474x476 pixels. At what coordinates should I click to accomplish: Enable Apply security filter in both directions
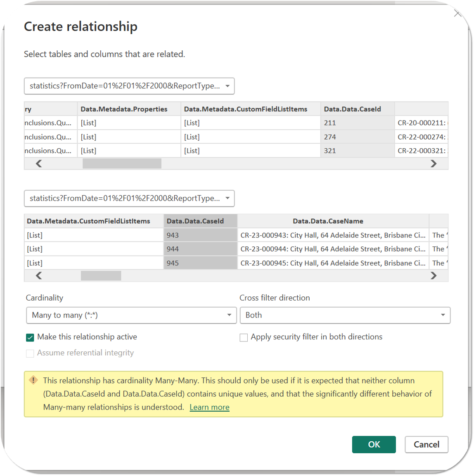coord(244,337)
